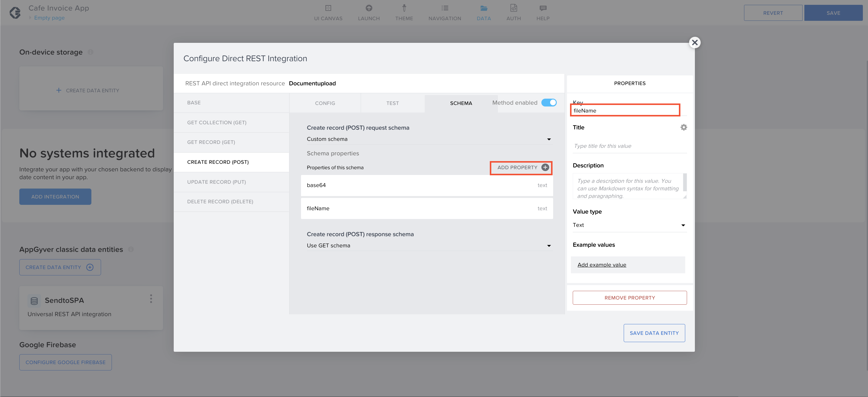Click the On-device storage info icon
The width and height of the screenshot is (868, 397).
[x=90, y=52]
